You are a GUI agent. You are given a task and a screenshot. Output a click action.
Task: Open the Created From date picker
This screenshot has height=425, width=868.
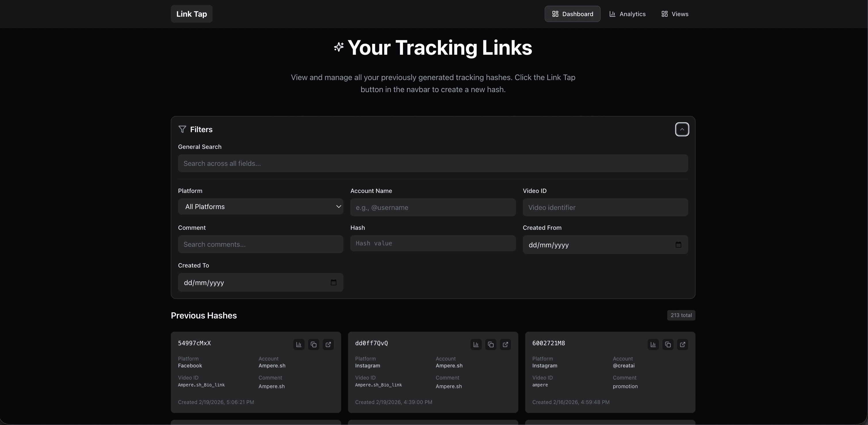click(679, 244)
